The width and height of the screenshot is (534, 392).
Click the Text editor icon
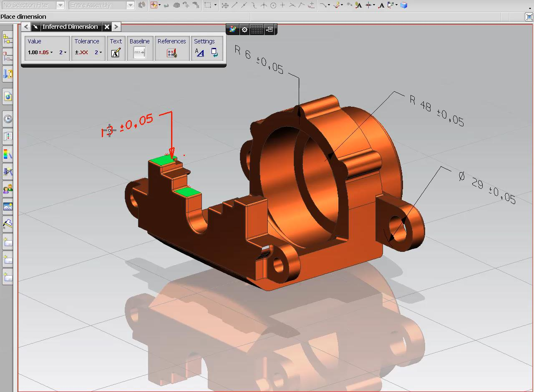(116, 53)
